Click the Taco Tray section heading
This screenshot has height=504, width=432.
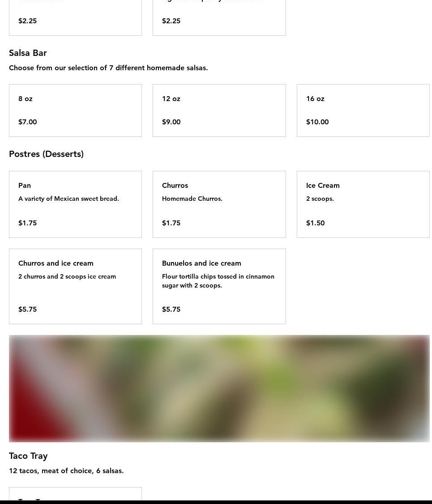coord(28,456)
